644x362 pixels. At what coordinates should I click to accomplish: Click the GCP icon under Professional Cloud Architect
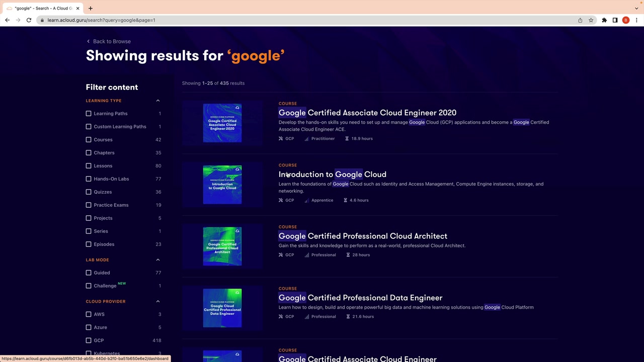281,255
